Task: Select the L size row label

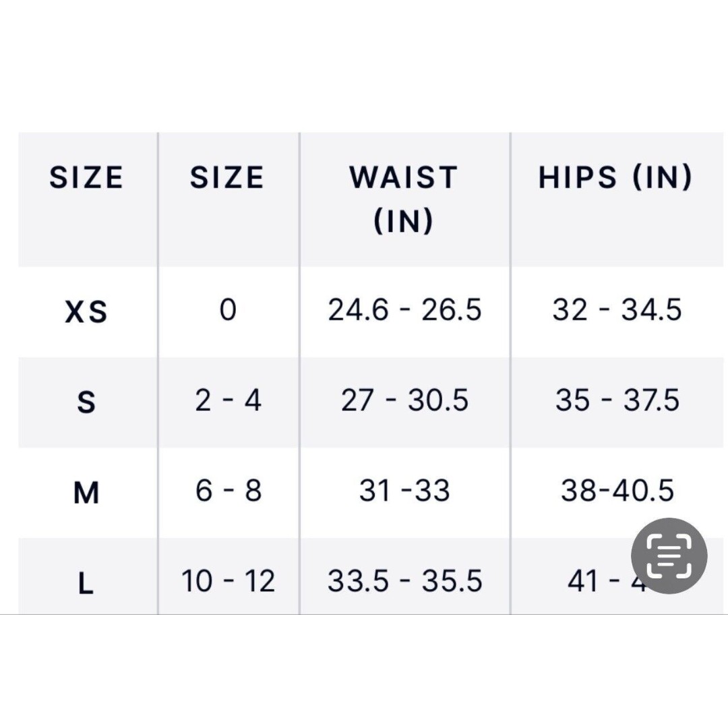Action: click(x=86, y=582)
